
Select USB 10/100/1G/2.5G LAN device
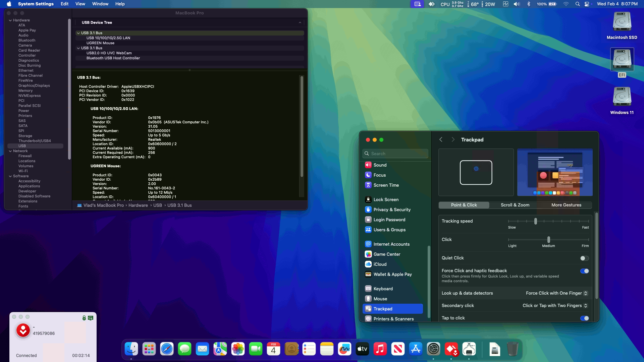click(x=108, y=38)
